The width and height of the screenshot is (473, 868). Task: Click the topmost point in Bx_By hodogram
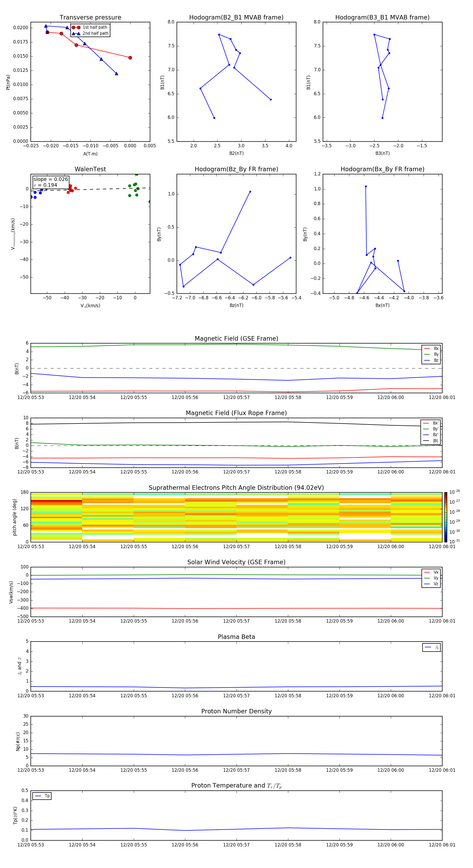click(x=366, y=186)
